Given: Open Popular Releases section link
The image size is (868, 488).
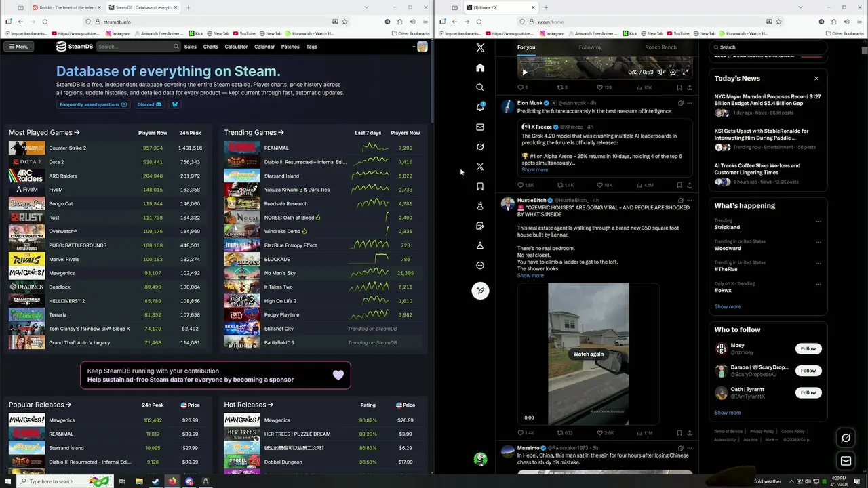Looking at the screenshot, I should coord(40,405).
